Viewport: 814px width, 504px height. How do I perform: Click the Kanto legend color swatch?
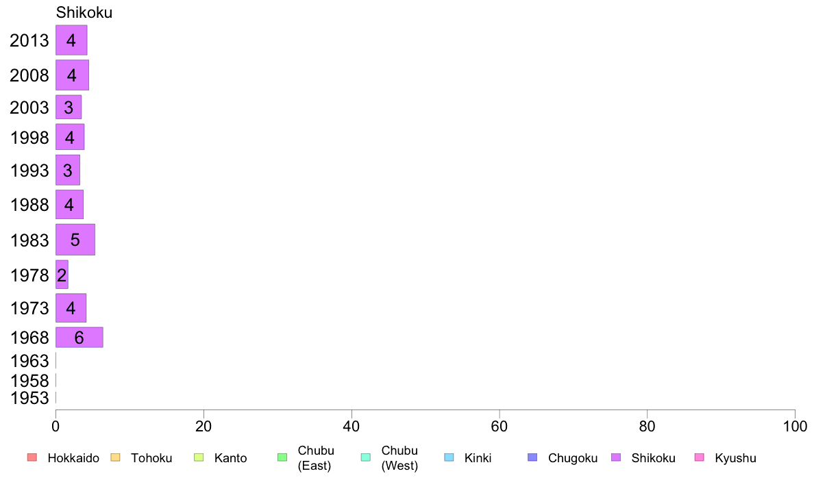point(199,457)
